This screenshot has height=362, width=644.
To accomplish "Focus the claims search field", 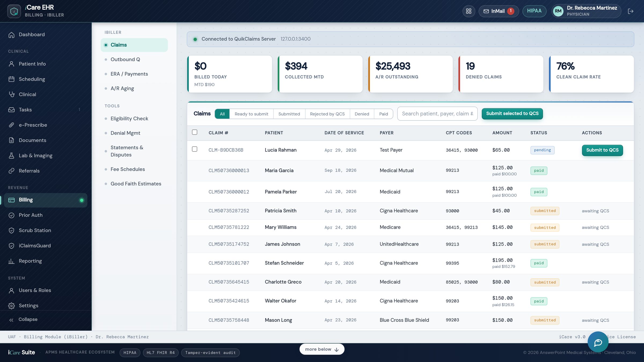I will [x=437, y=114].
